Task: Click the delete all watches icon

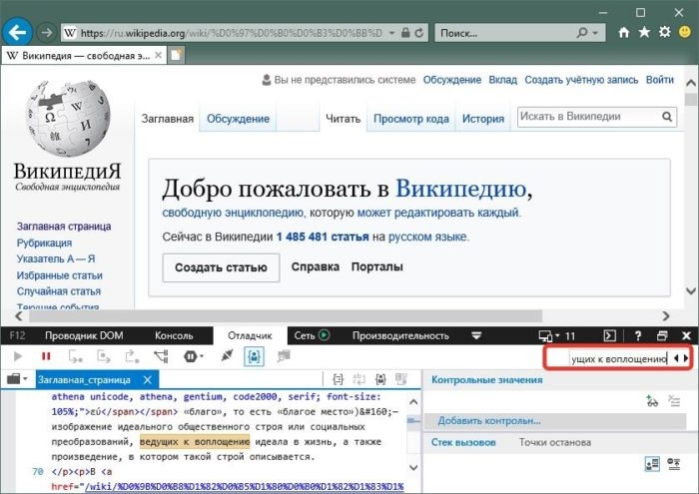Action: click(x=674, y=401)
